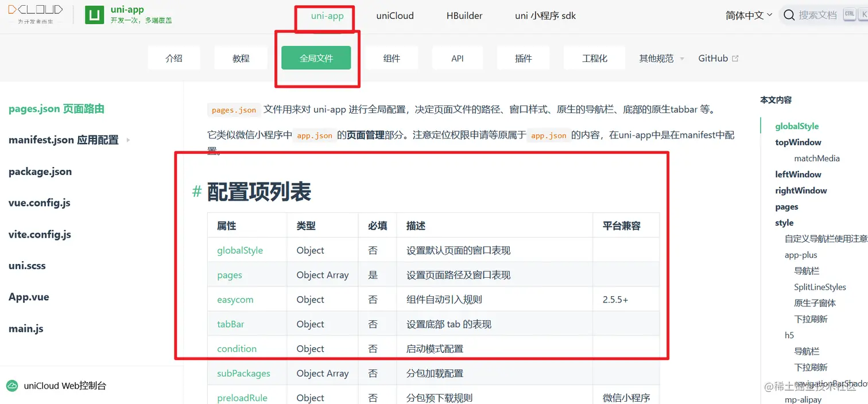This screenshot has height=404, width=868.
Task: Open the tabBar configuration link
Action: tap(230, 324)
